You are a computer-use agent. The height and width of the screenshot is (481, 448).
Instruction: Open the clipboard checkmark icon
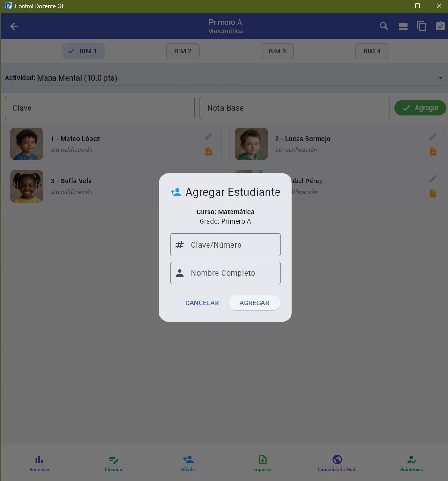(x=441, y=26)
